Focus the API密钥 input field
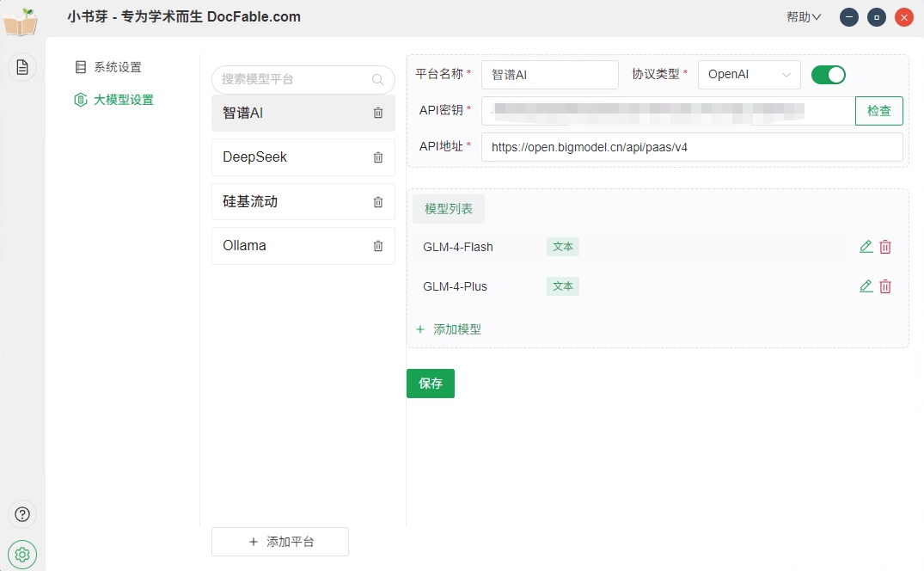 (668, 111)
